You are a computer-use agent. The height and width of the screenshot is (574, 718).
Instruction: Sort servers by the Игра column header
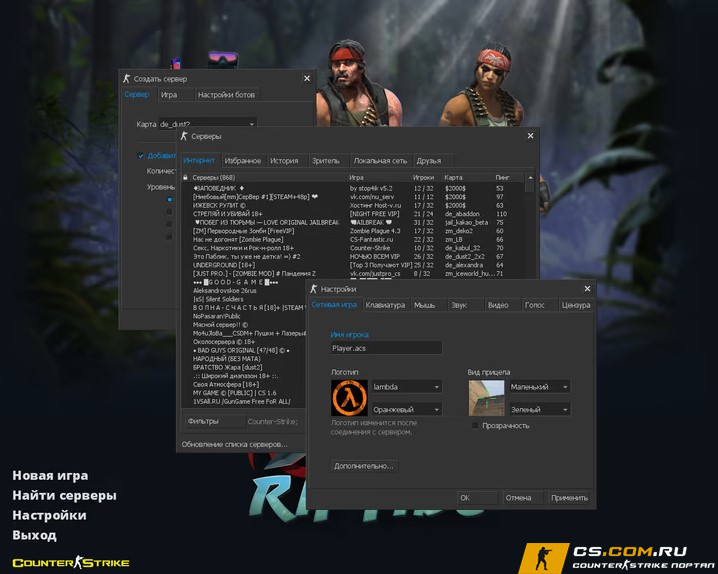pyautogui.click(x=379, y=178)
